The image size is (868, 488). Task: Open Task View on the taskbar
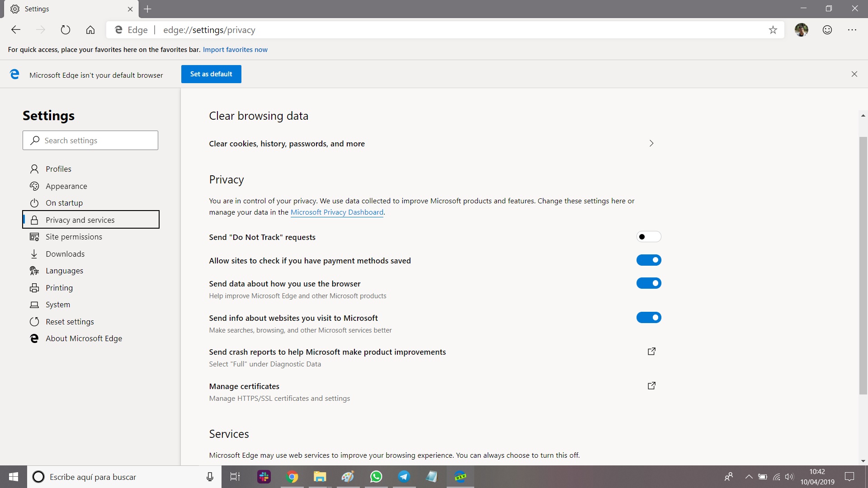235,477
